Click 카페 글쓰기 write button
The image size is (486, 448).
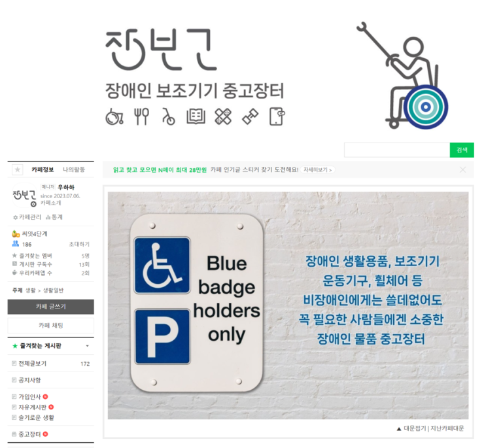click(x=51, y=307)
